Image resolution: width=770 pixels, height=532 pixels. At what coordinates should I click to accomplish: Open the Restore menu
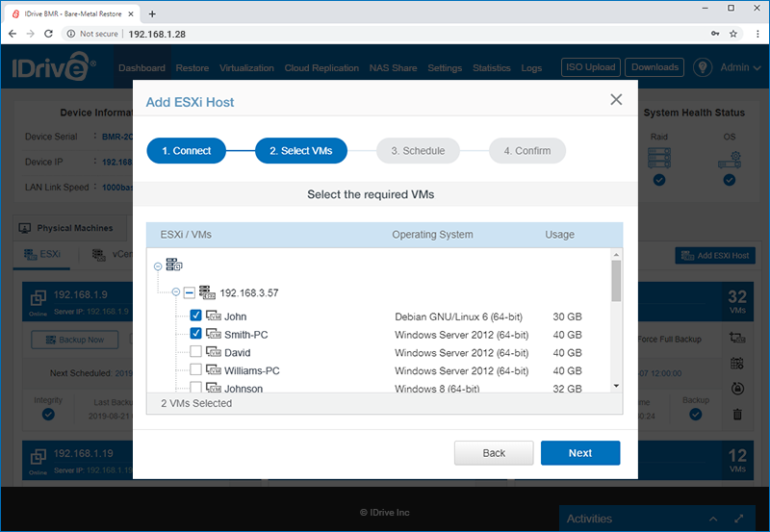[192, 67]
